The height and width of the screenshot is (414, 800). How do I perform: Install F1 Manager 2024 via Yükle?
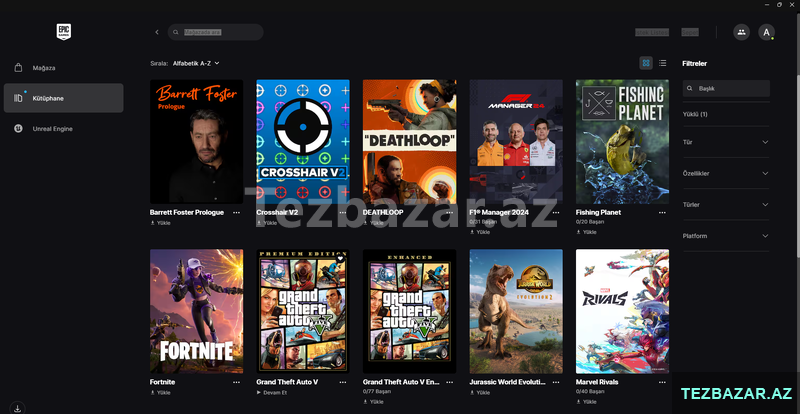(x=480, y=232)
